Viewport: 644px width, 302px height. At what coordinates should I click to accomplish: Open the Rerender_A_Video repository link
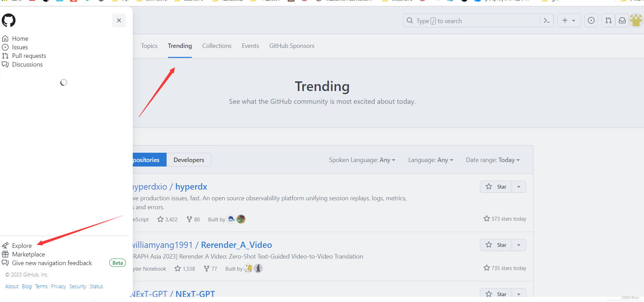(x=202, y=245)
